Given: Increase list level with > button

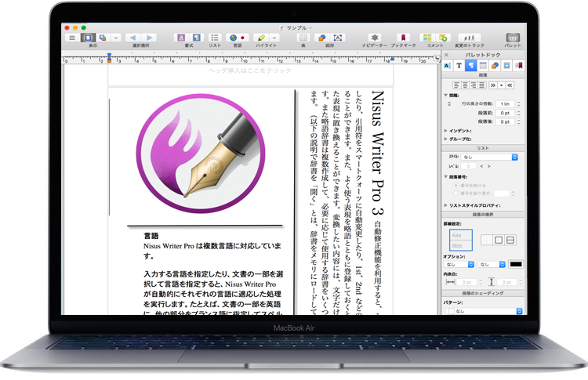Looking at the screenshot, I should [489, 166].
